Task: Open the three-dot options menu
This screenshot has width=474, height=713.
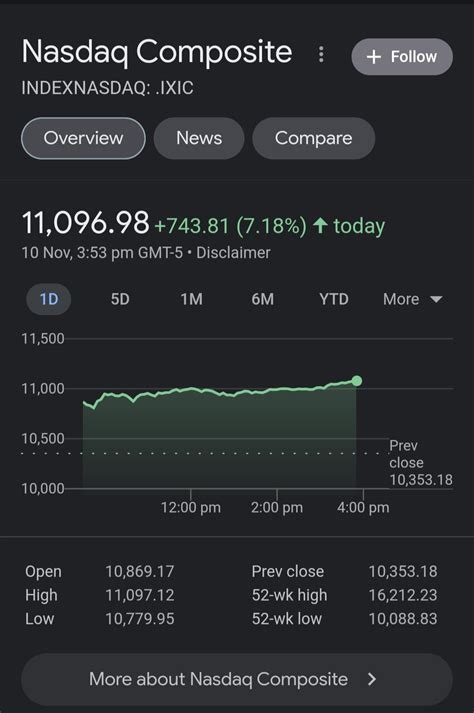Action: (321, 55)
